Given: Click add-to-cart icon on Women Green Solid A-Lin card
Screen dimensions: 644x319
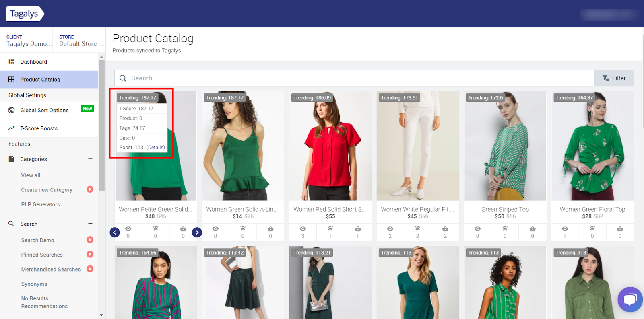Looking at the screenshot, I should (x=243, y=228).
